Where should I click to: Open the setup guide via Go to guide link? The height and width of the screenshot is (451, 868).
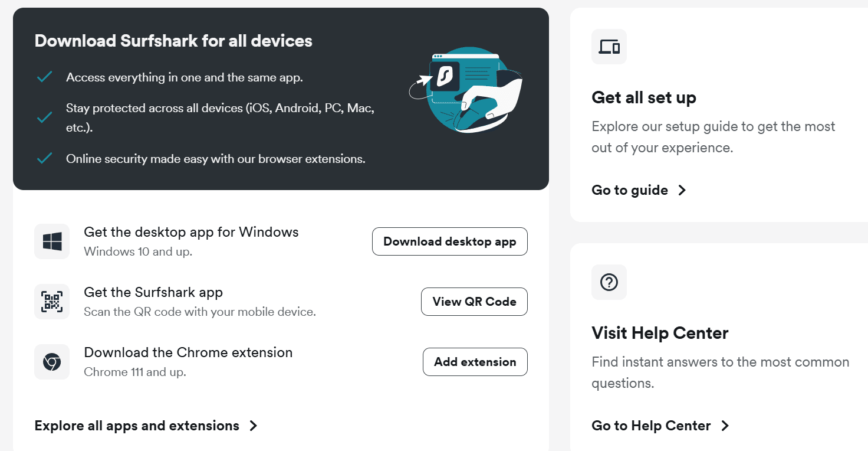point(629,189)
